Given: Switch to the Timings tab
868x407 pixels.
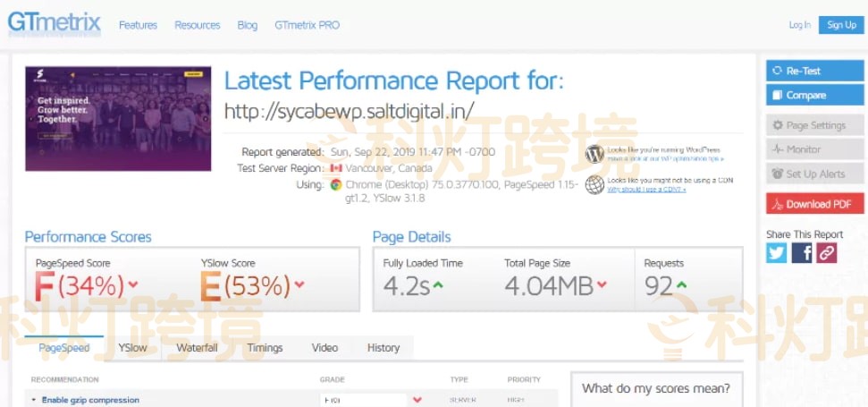Looking at the screenshot, I should 265,348.
